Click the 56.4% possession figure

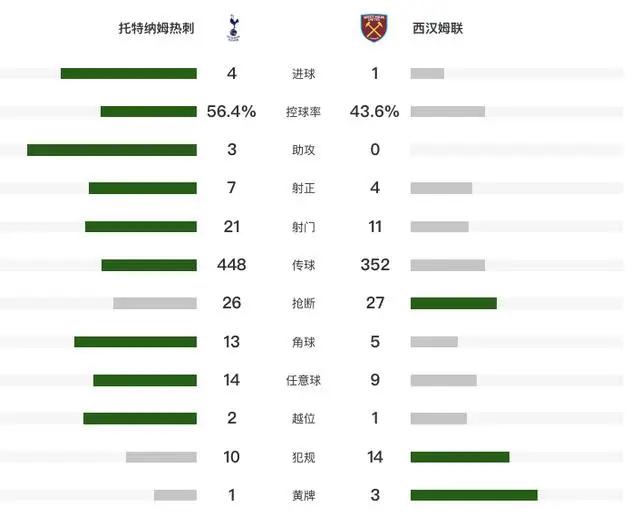tap(231, 111)
